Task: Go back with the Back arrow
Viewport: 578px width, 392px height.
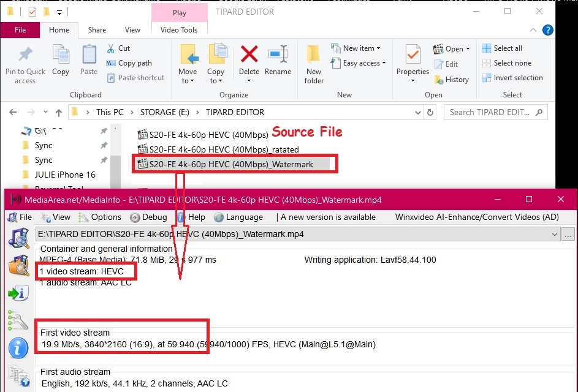Action: (13, 112)
